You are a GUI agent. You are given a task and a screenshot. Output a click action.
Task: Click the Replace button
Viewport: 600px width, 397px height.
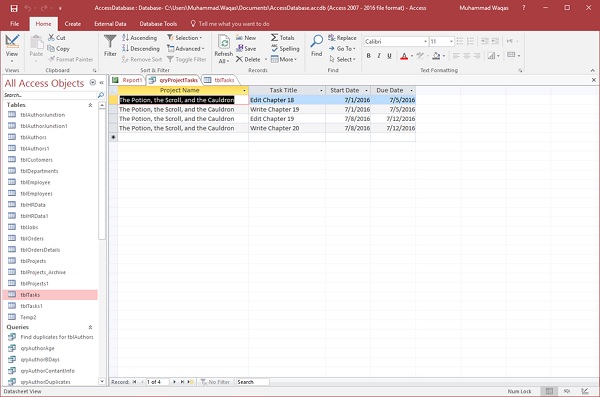pyautogui.click(x=342, y=38)
